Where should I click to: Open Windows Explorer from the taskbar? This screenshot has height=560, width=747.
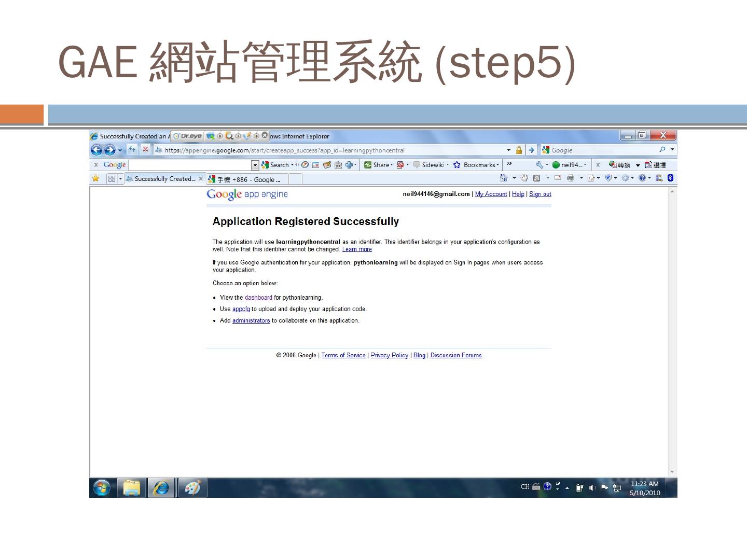click(131, 488)
